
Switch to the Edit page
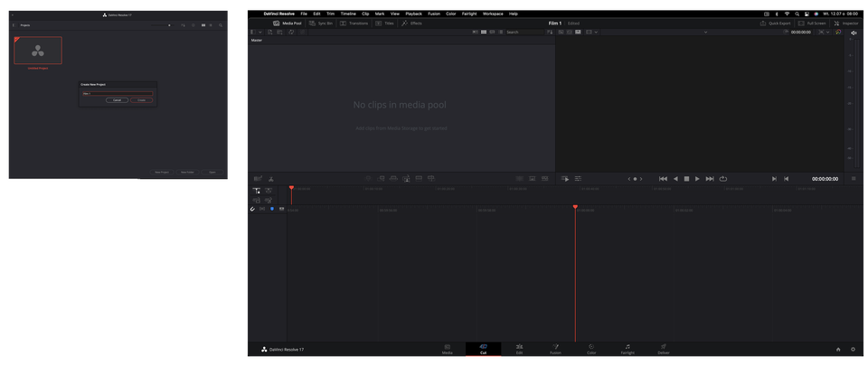[519, 349]
